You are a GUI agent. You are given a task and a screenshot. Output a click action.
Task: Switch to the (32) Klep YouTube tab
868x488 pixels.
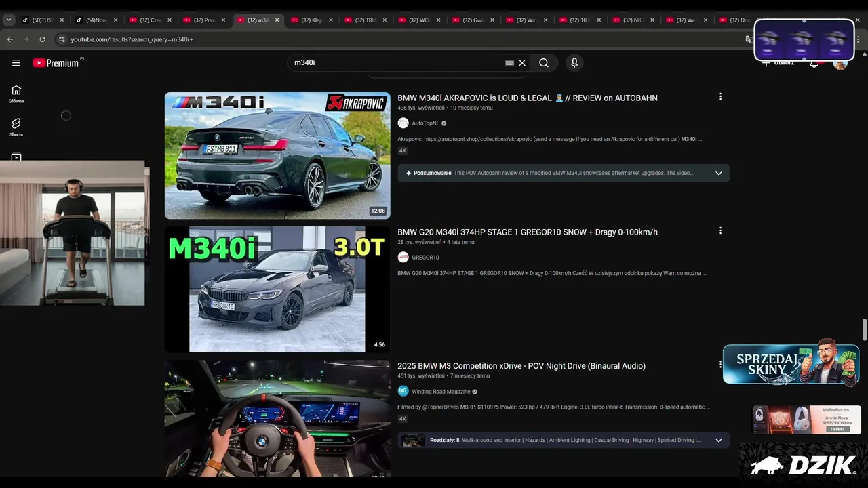click(311, 20)
